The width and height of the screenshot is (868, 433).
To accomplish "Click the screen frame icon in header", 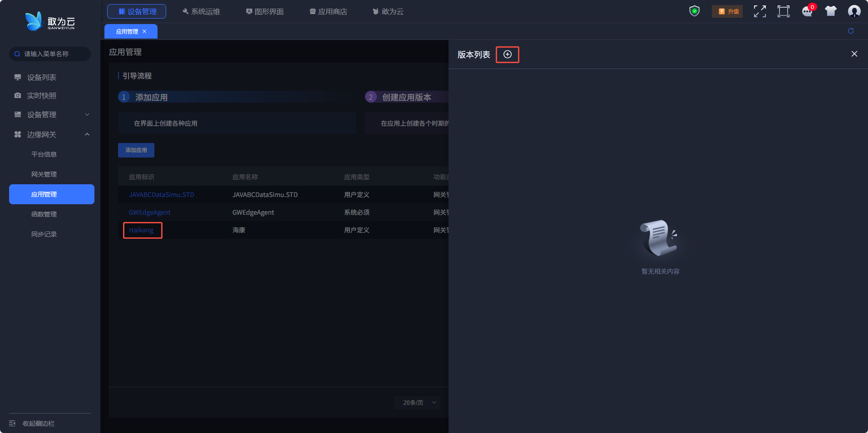I will [x=784, y=11].
